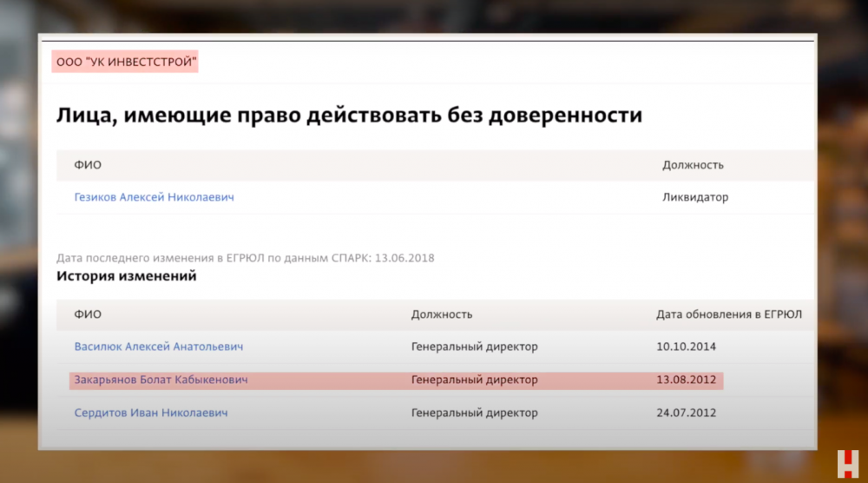Click the heading about acting without доверенности
This screenshot has width=868, height=483.
click(x=349, y=115)
